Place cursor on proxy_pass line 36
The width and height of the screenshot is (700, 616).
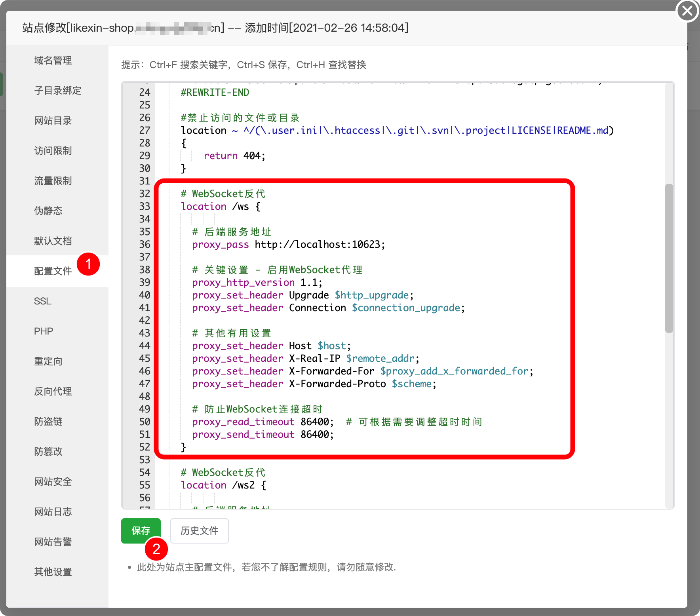pos(288,244)
